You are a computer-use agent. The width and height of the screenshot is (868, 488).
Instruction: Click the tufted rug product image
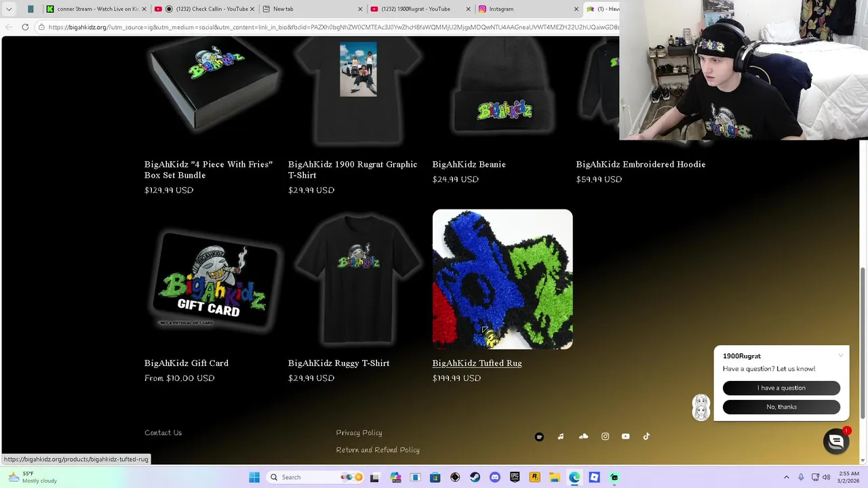pyautogui.click(x=502, y=279)
